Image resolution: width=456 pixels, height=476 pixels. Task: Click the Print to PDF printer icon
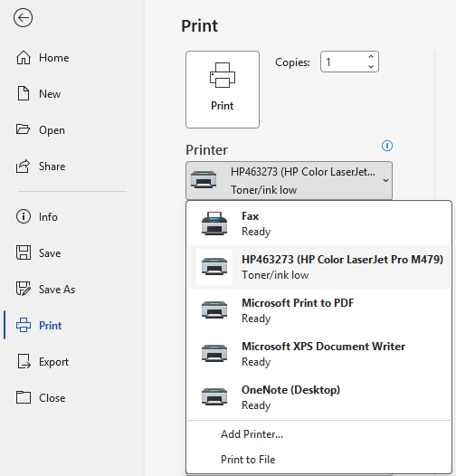coord(214,310)
